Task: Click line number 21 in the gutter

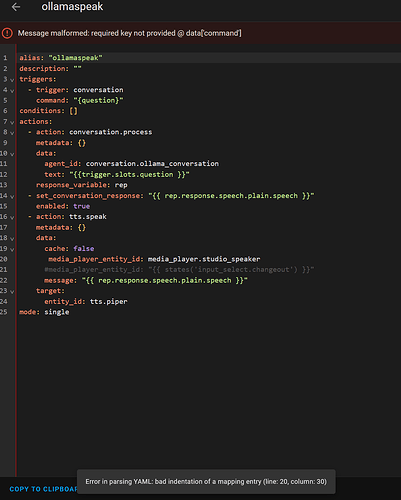Action: point(4,269)
